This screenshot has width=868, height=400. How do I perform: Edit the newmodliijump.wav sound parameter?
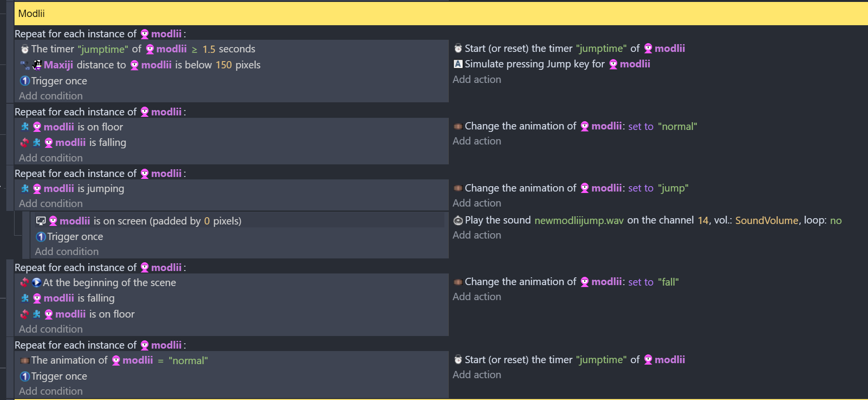pyautogui.click(x=579, y=221)
